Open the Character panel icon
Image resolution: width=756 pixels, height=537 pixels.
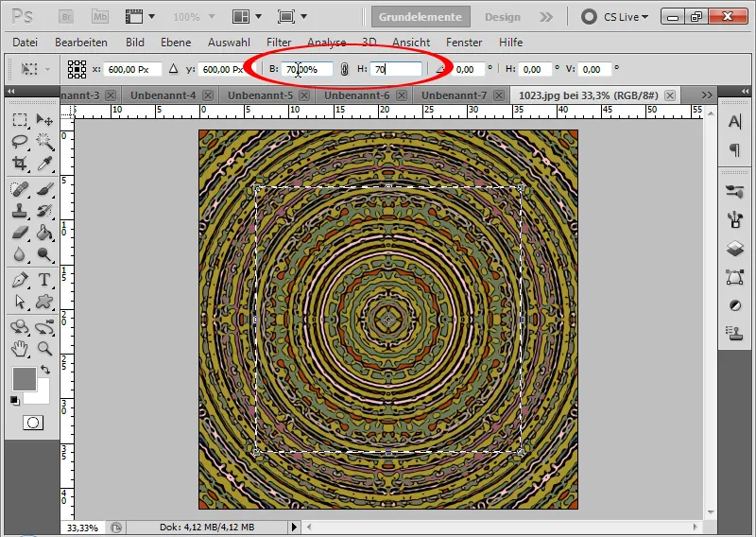click(x=735, y=122)
